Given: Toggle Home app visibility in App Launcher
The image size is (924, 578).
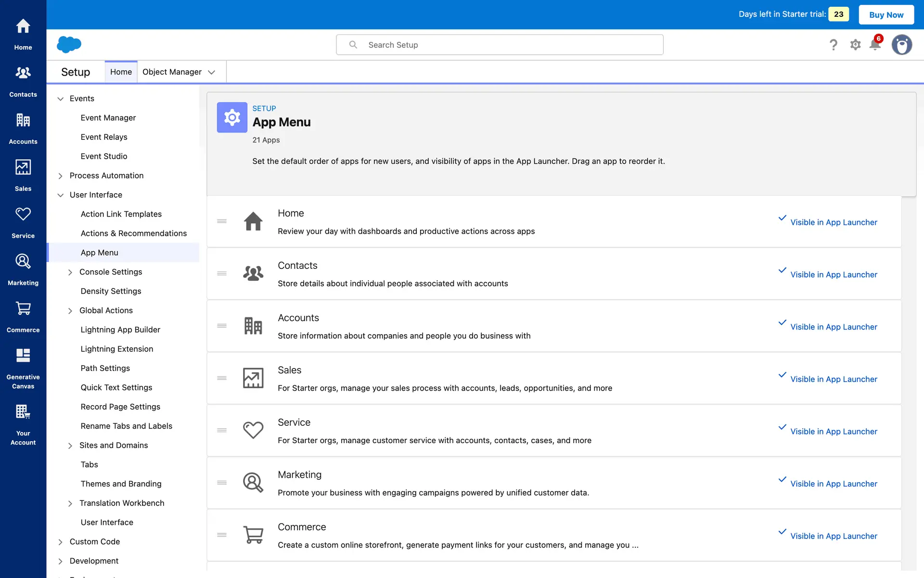Looking at the screenshot, I should 833,222.
